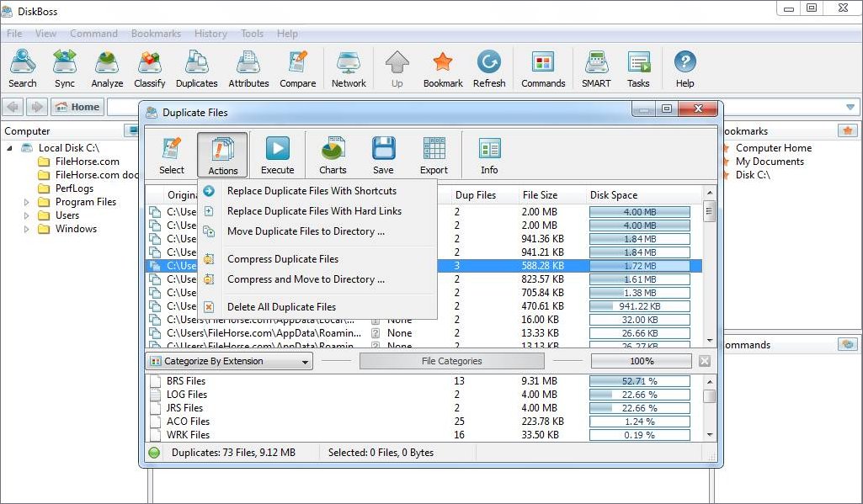Open the Tasks toolbar icon
The height and width of the screenshot is (504, 863).
point(638,69)
